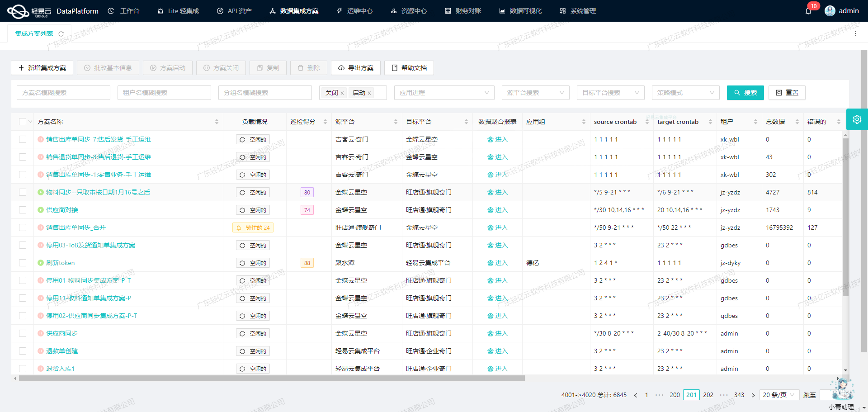
Task: Click the 重置 button
Action: click(787, 93)
